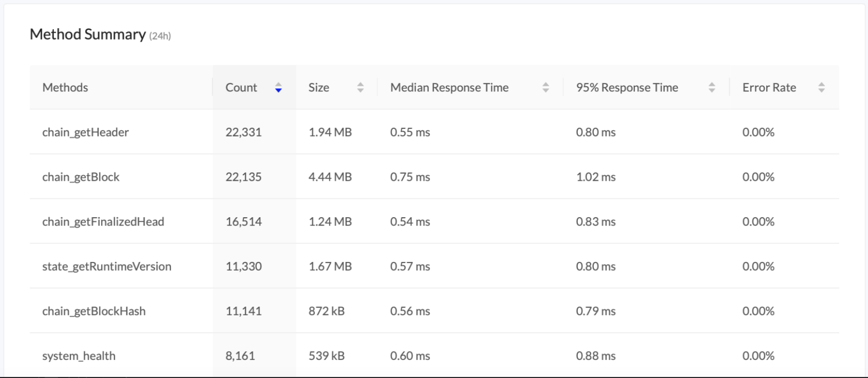Select the 1.02 ms 95% response cell
The height and width of the screenshot is (378, 868).
[x=595, y=177]
